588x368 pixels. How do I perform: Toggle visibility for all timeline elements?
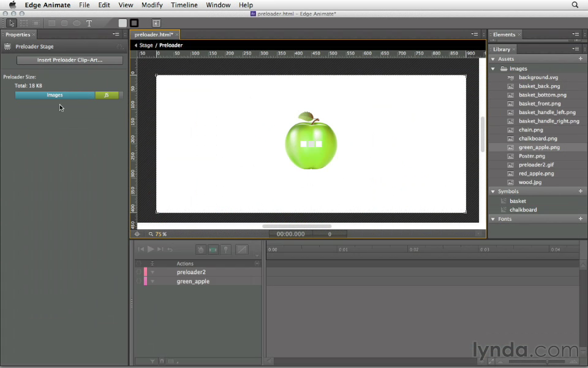pos(139,264)
